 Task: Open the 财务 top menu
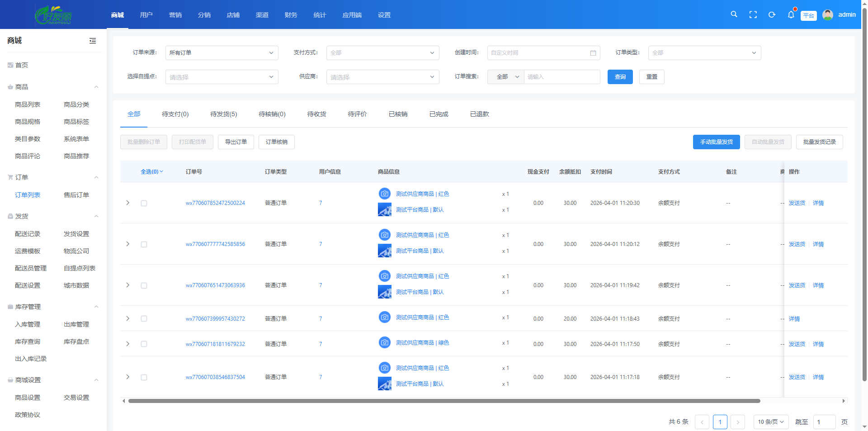point(291,15)
